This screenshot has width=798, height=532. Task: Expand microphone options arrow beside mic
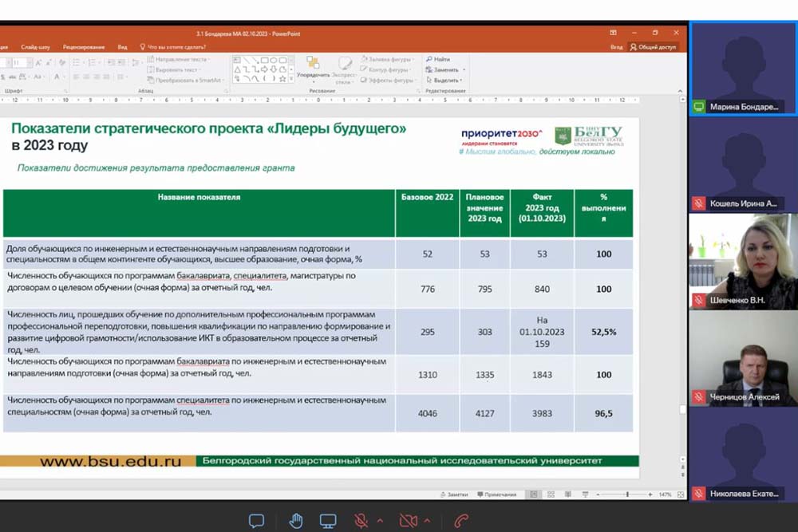pos(380,521)
